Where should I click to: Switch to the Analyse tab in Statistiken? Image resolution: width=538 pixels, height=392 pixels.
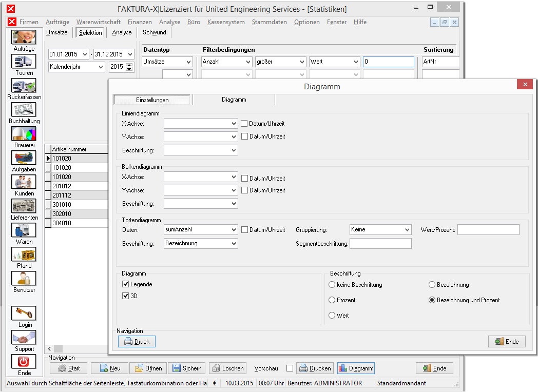(122, 32)
